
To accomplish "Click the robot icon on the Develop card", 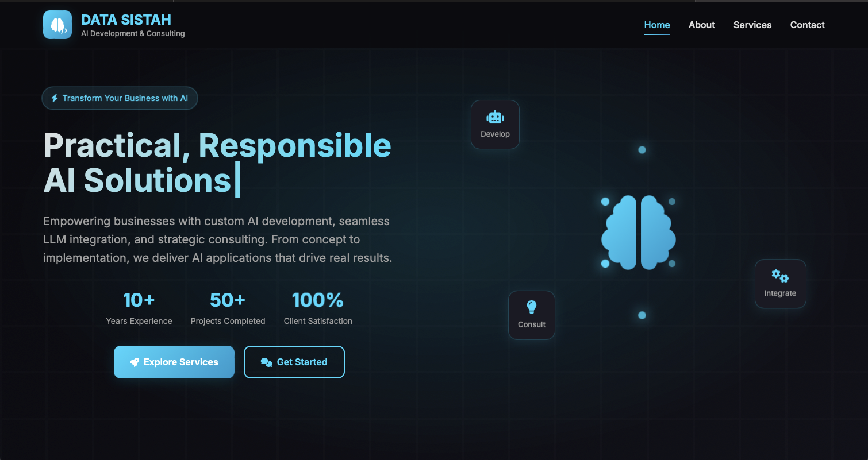I will (495, 117).
